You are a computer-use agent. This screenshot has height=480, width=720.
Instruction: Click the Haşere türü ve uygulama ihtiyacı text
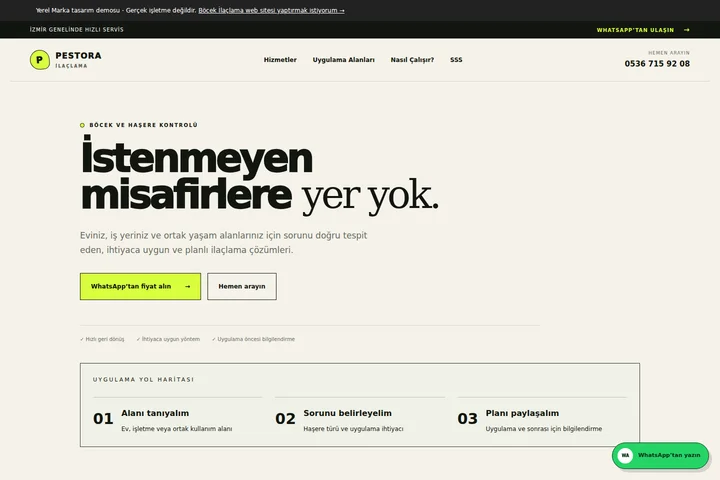[x=354, y=429]
